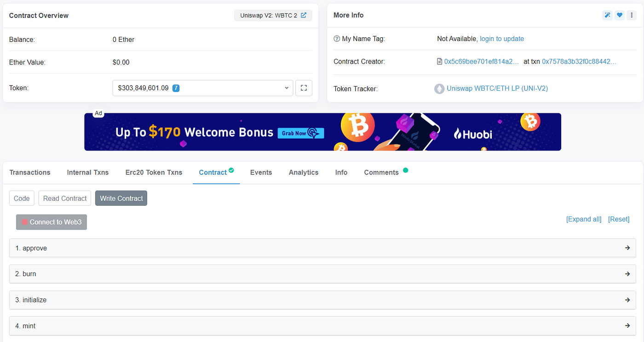Click the Up To $170 Welcome Bonus ad text

click(194, 133)
